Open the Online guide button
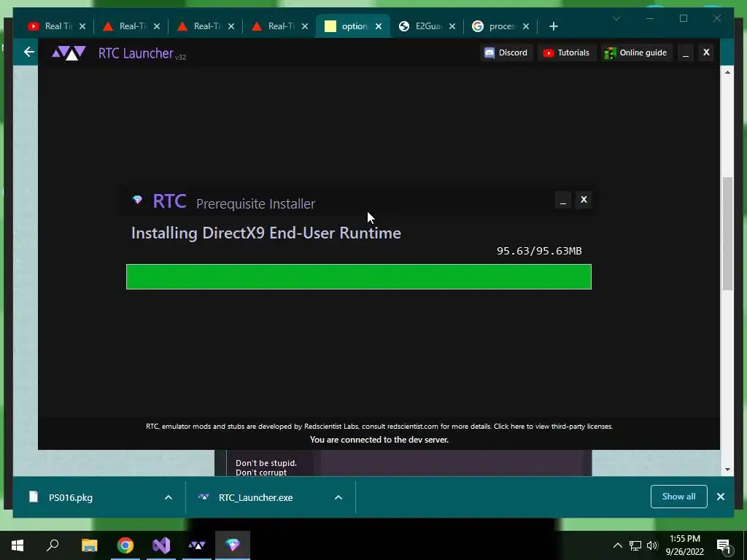The width and height of the screenshot is (747, 560). (635, 52)
